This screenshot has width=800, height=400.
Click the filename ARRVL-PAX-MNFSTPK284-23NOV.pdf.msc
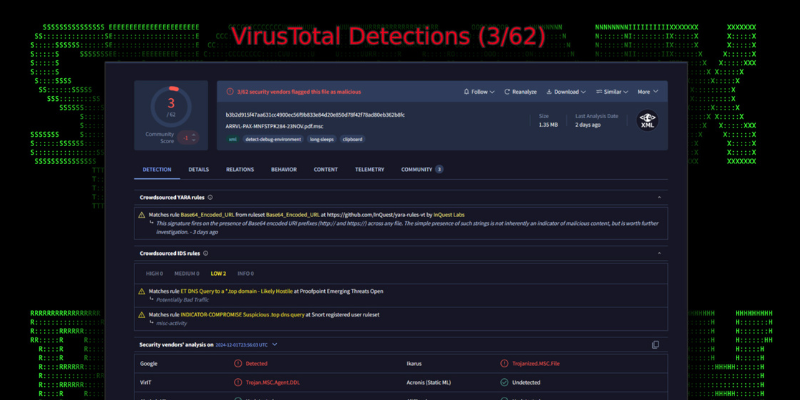[274, 126]
